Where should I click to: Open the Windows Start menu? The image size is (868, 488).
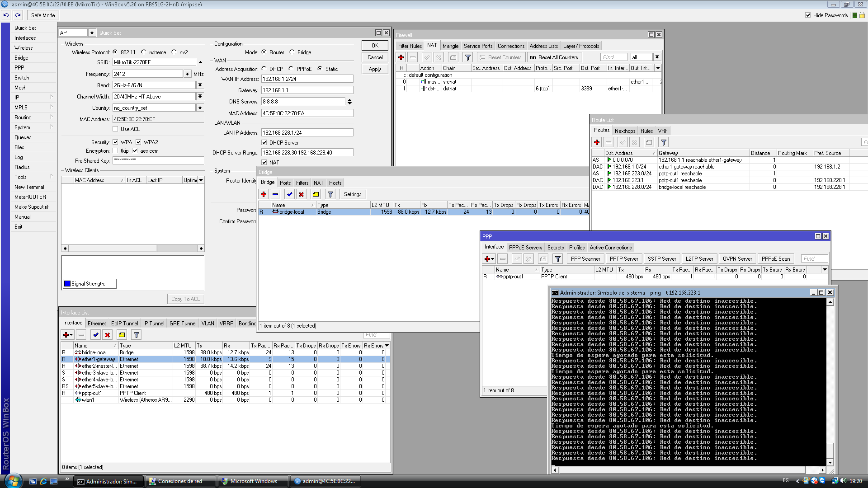tap(12, 481)
